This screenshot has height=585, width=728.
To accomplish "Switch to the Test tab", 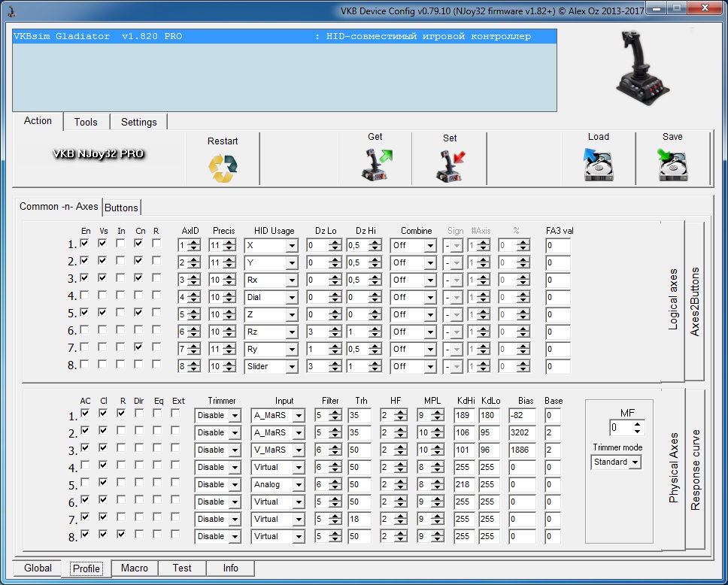I will 182,568.
